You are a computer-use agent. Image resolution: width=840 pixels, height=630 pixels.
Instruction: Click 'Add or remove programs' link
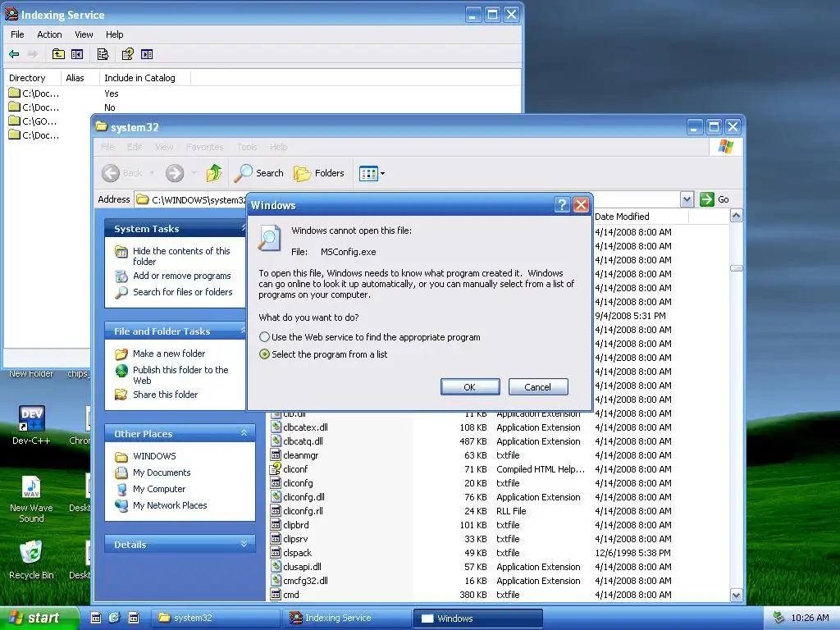click(x=181, y=276)
